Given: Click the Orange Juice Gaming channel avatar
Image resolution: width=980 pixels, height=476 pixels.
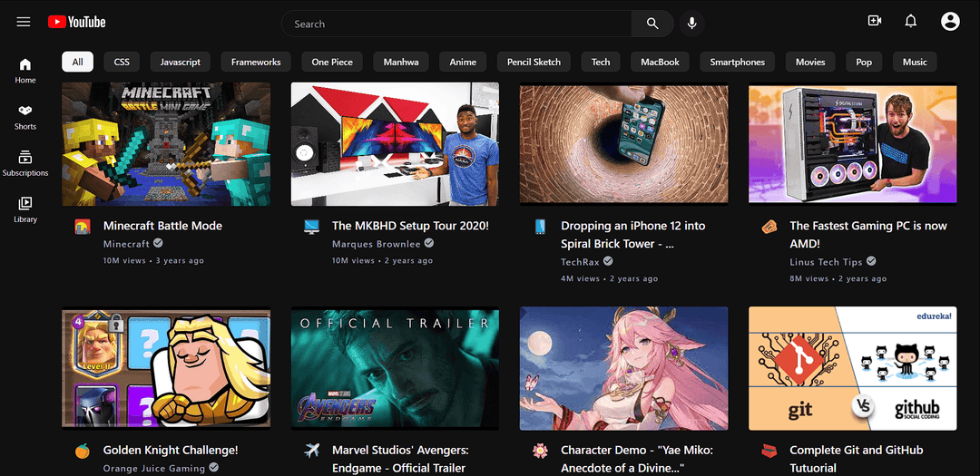Looking at the screenshot, I should coord(82,451).
